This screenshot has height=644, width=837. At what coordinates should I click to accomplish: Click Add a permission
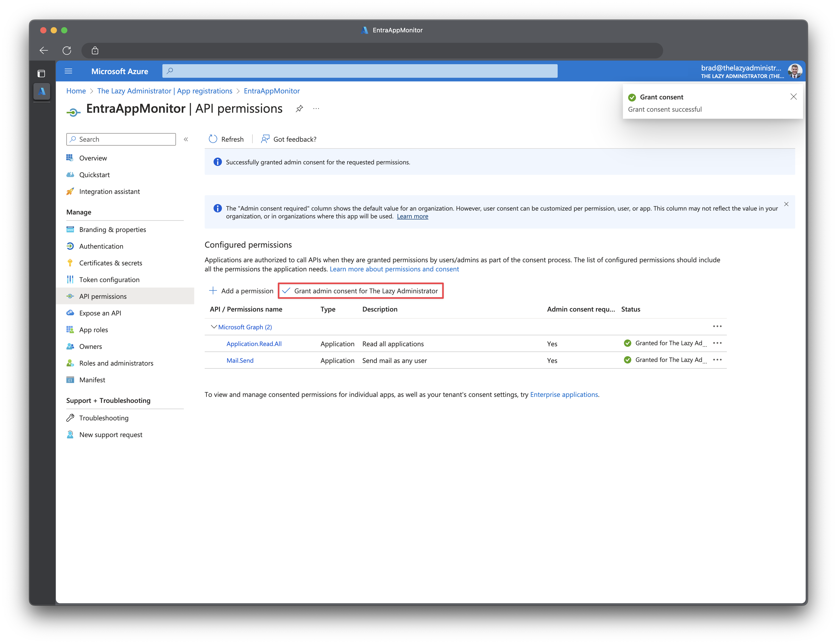tap(241, 291)
